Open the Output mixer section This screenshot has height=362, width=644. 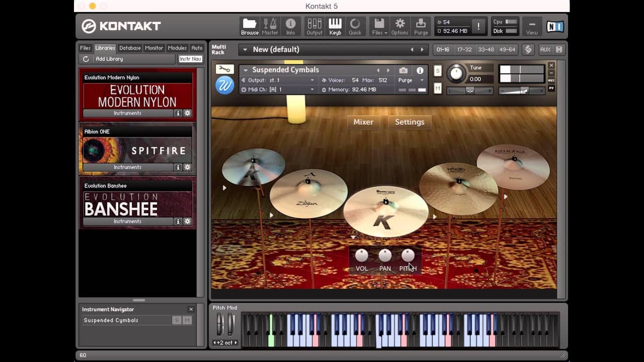(314, 27)
